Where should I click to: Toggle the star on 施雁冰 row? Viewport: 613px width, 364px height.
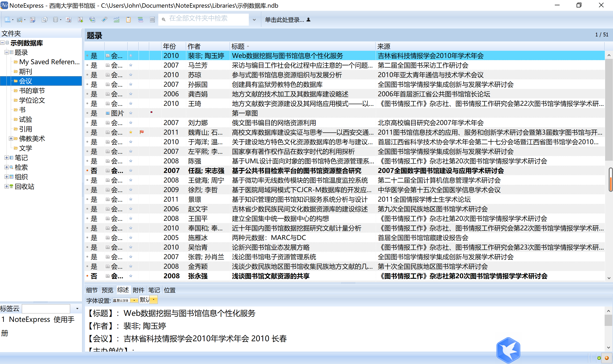[131, 237]
